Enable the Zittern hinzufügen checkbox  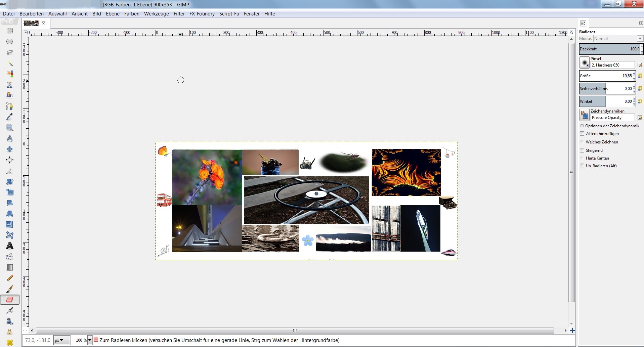pyautogui.click(x=582, y=134)
